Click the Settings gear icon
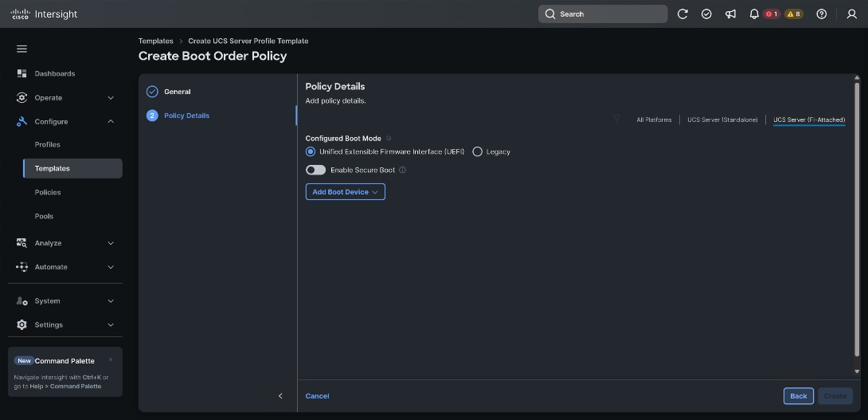 22,324
